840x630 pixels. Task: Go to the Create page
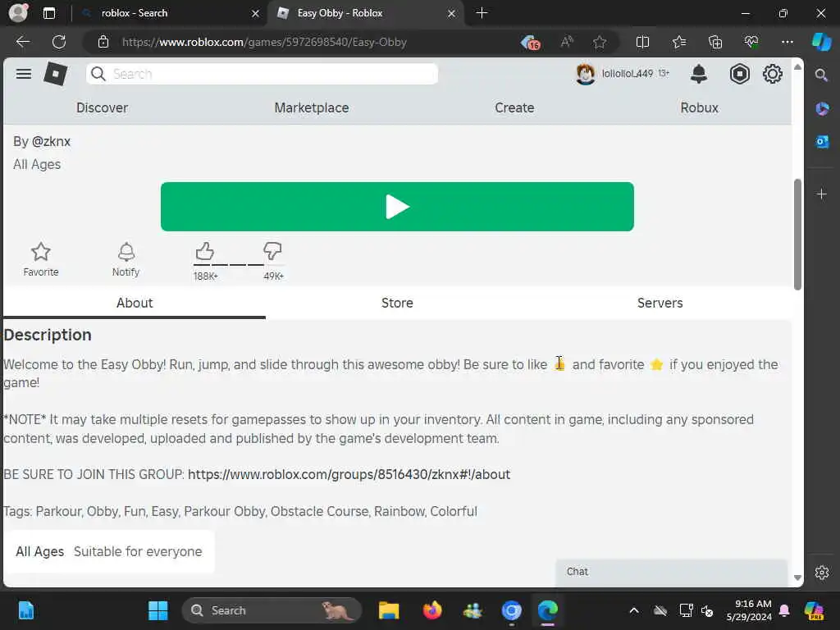pos(514,107)
